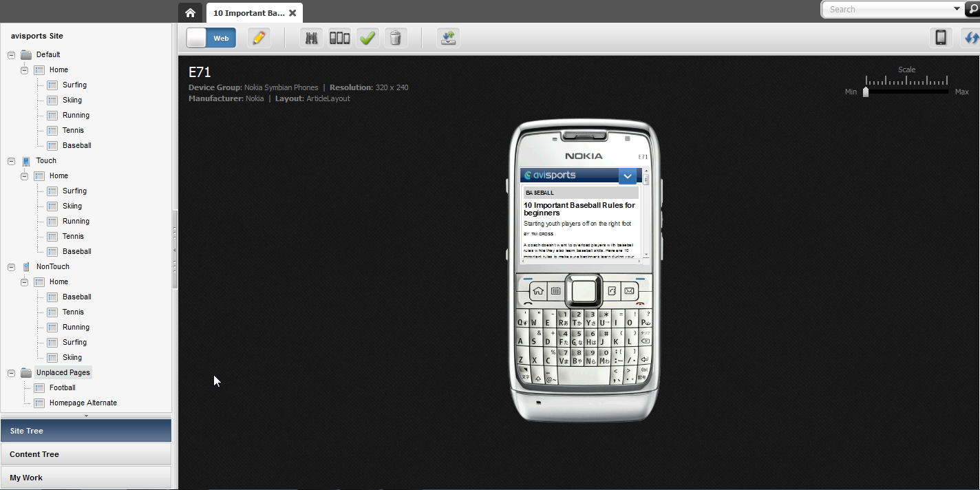Click the download tray Check-out icon
The image size is (980, 490).
pos(448,38)
